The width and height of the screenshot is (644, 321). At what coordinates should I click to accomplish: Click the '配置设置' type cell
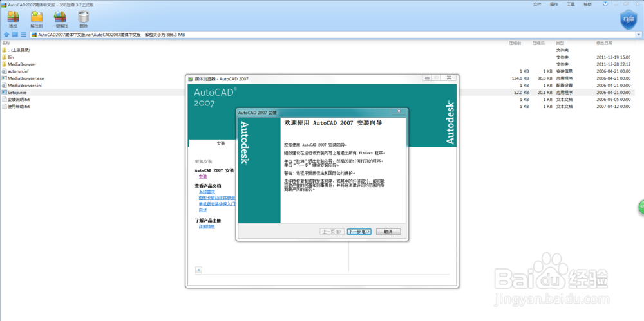564,86
